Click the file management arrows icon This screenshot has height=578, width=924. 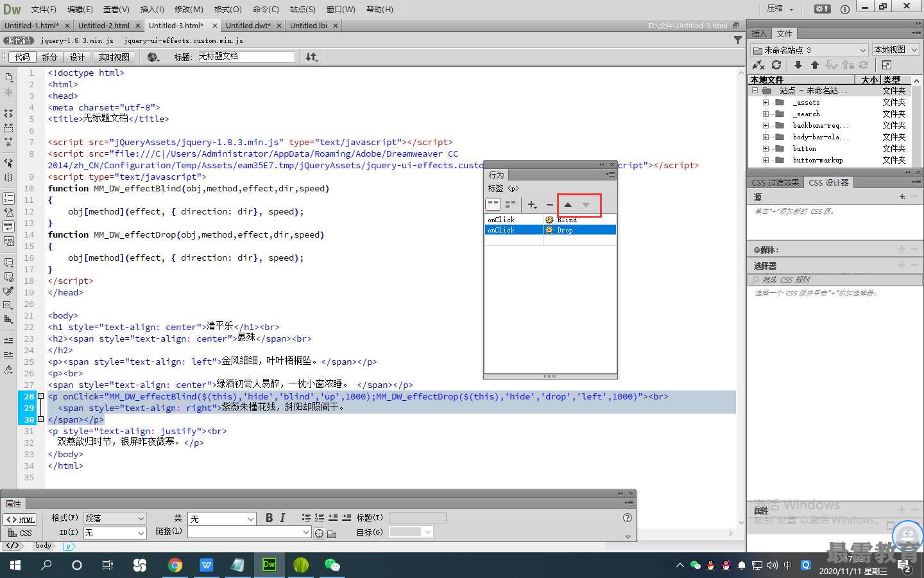coord(311,57)
